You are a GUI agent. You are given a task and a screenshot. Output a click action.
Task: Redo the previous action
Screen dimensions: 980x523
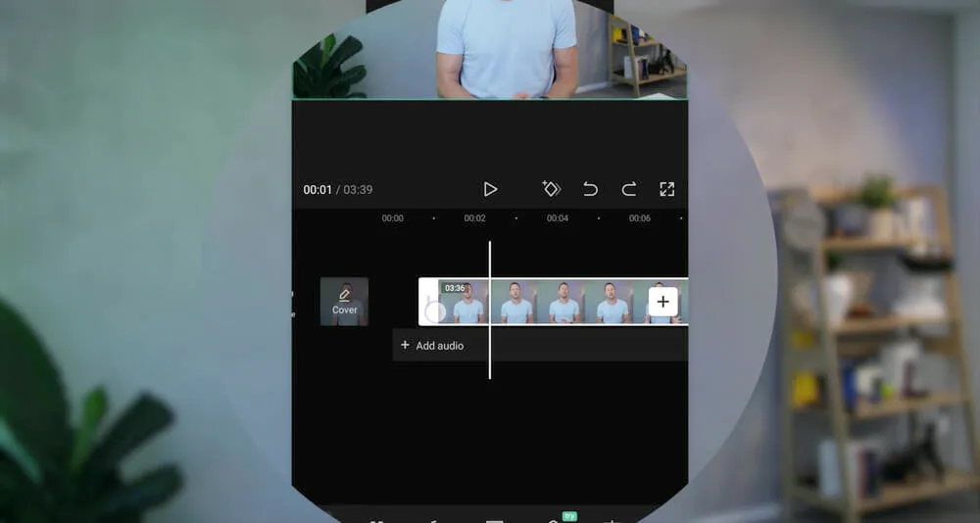[x=629, y=189]
